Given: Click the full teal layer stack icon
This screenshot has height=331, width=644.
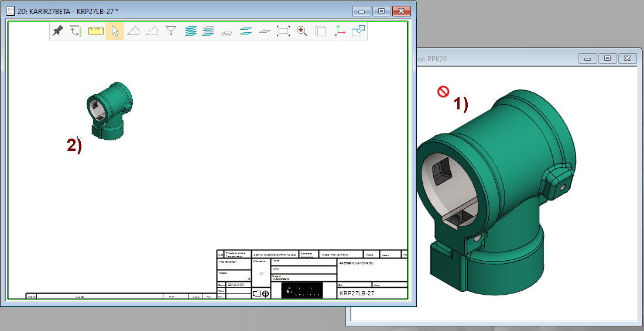Looking at the screenshot, I should (x=190, y=31).
